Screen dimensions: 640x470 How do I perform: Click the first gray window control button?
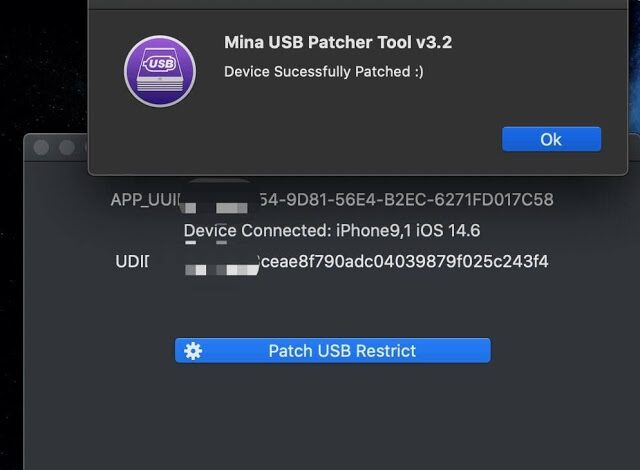click(x=41, y=147)
